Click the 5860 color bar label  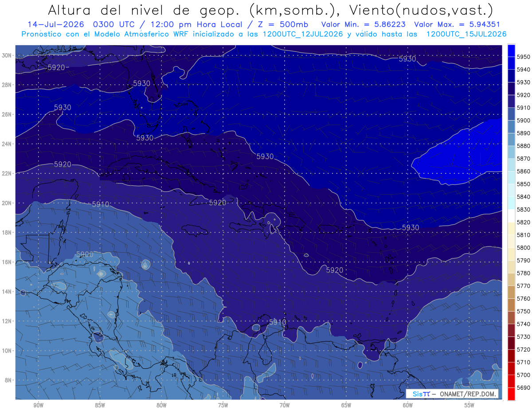tap(524, 171)
